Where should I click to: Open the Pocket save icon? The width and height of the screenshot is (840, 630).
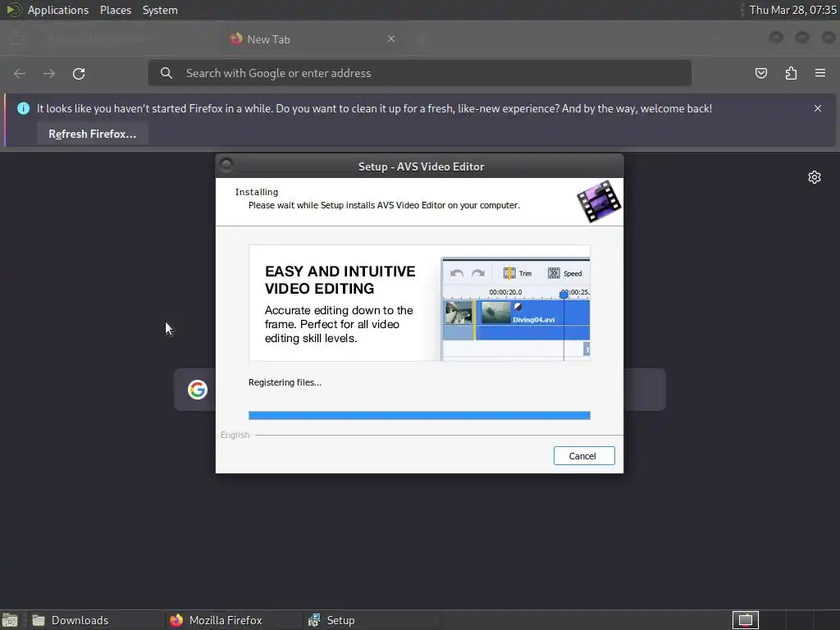click(x=760, y=73)
